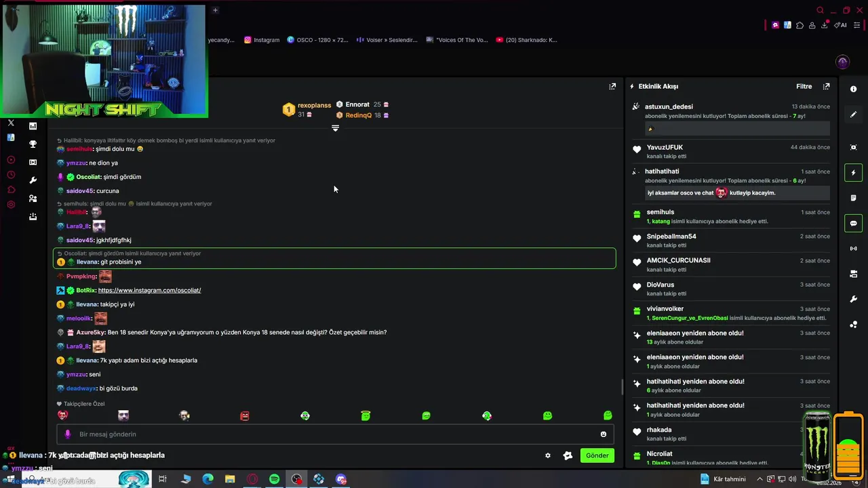Click the clip capture icon in right rail
Screen dimensions: 868x488
click(x=853, y=147)
